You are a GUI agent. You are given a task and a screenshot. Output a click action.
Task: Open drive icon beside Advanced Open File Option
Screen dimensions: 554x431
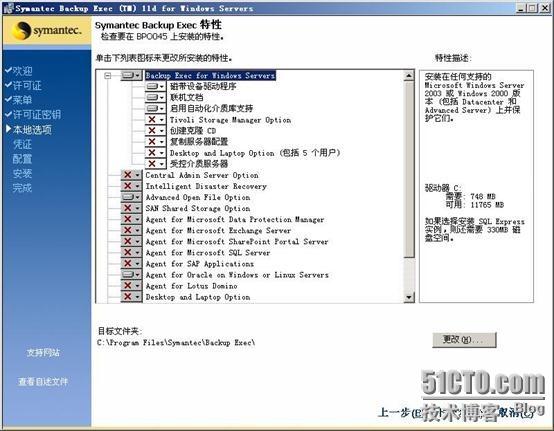tap(131, 197)
